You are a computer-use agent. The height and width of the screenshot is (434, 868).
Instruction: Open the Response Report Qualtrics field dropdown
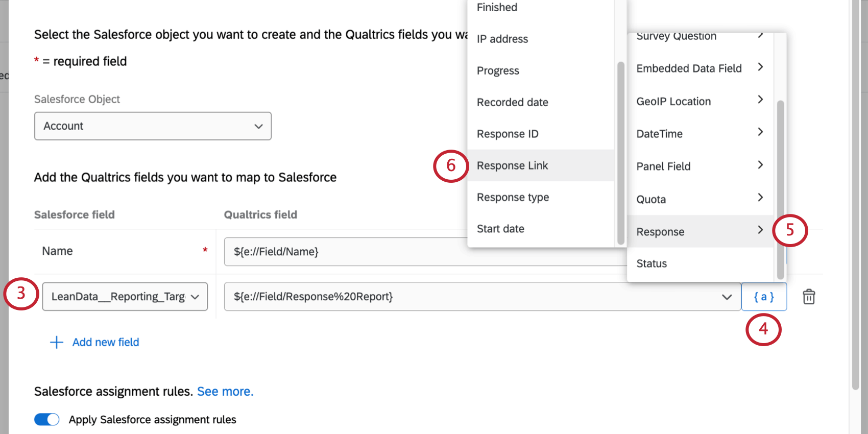coord(483,297)
